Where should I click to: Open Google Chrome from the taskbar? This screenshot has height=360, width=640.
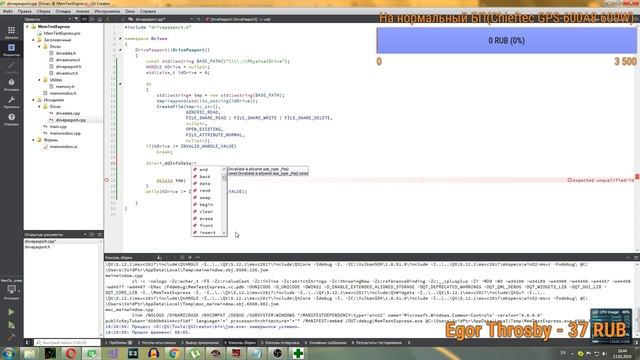[x=174, y=353]
